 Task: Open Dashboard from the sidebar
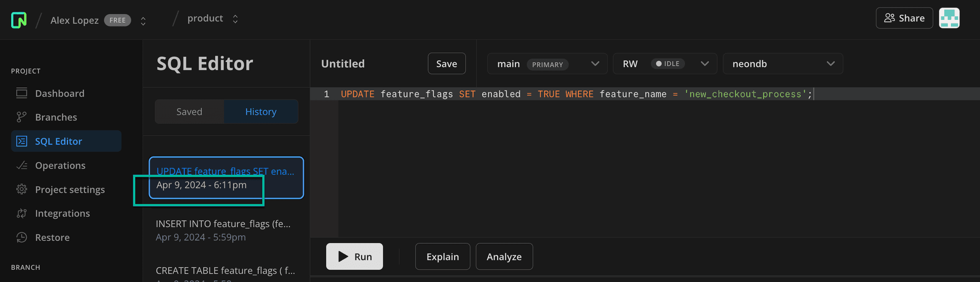(x=59, y=93)
